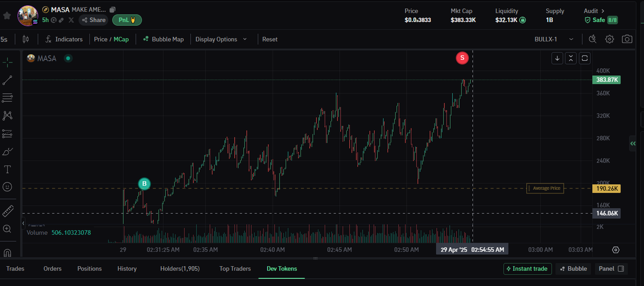Click the collapse chart chevrons button
This screenshot has width=644, height=286.
click(x=571, y=58)
